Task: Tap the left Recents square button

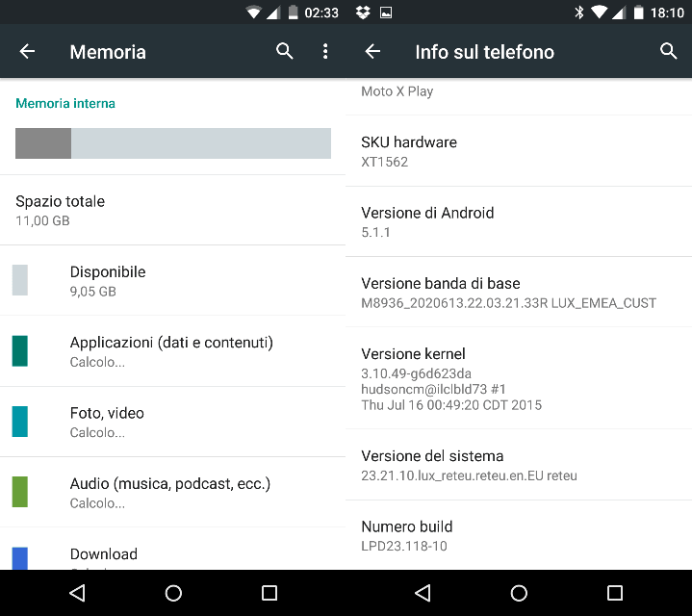Action: pyautogui.click(x=269, y=593)
